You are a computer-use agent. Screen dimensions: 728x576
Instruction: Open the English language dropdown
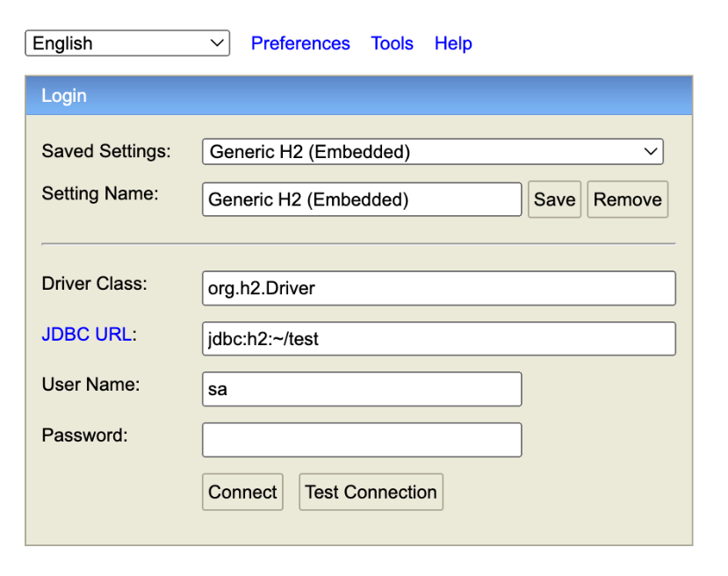pos(127,43)
